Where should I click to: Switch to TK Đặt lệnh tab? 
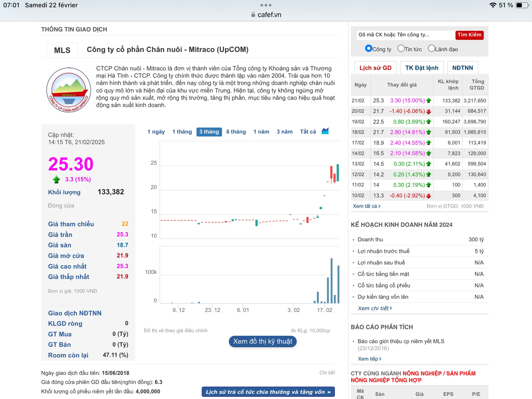point(421,68)
